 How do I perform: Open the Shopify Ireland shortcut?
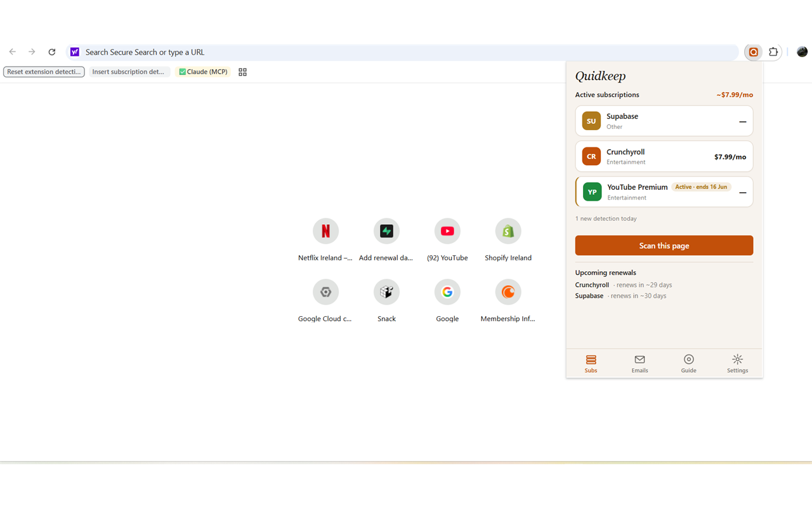(x=508, y=240)
